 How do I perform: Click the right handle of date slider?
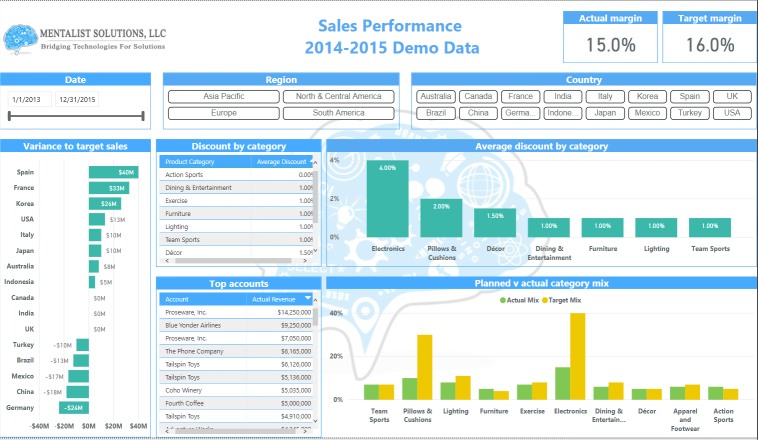(x=144, y=117)
